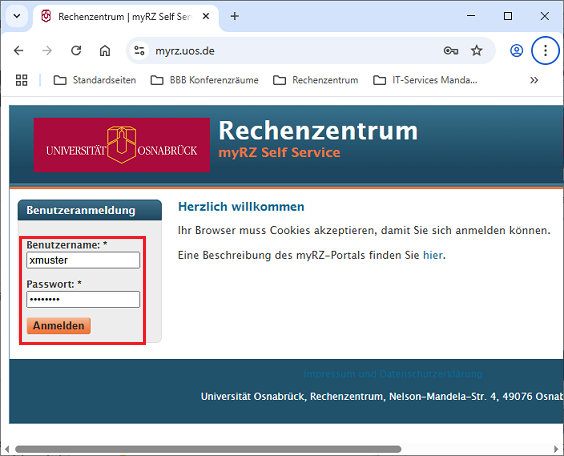The width and height of the screenshot is (564, 456).
Task: Open the BBB Konferenzräume bookmark folder
Action: tap(204, 80)
